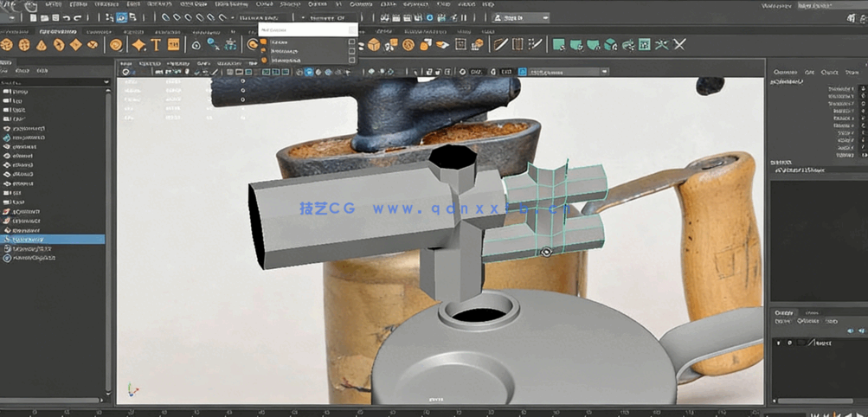Tick checkbox on third row of dropdown popup
This screenshot has height=417, width=868.
tap(351, 60)
